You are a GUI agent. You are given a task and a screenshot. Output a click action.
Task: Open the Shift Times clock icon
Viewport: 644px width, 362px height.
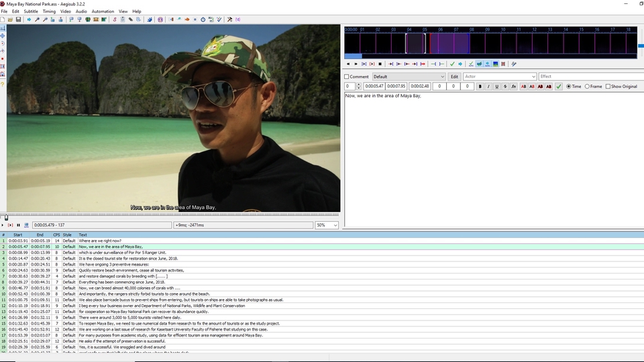point(203,19)
